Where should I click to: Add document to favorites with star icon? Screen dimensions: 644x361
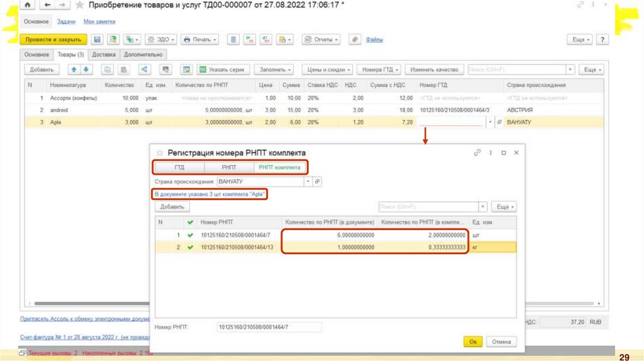[80, 5]
